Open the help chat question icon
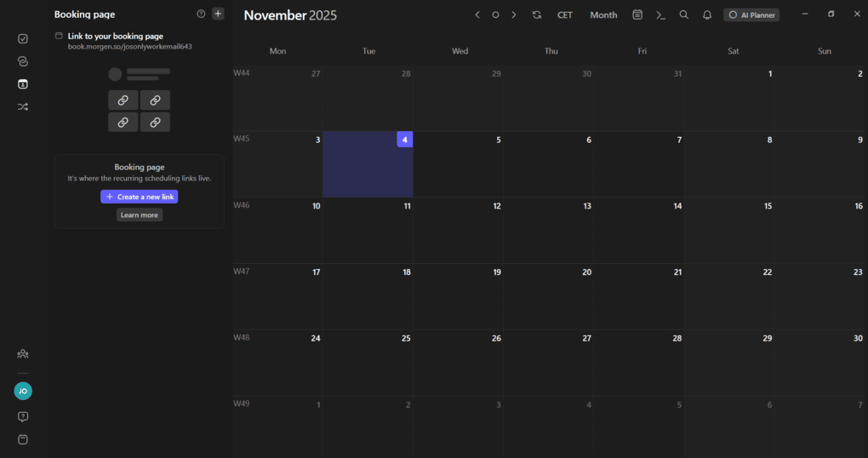 point(23,416)
